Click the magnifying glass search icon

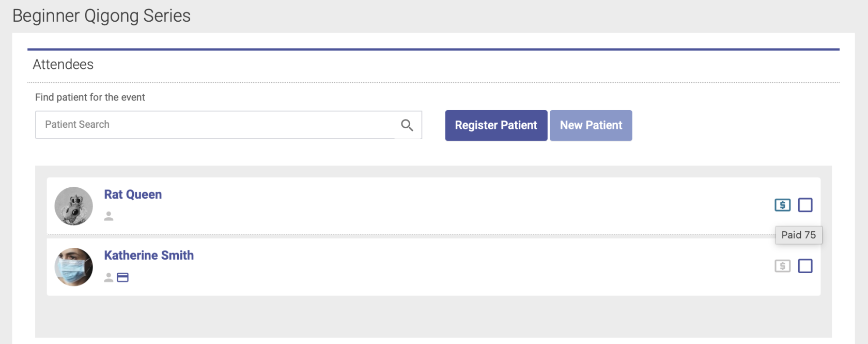coord(407,125)
